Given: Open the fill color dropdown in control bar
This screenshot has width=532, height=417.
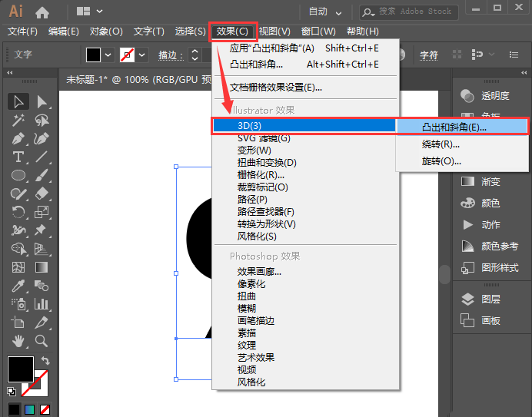Looking at the screenshot, I should (x=108, y=55).
